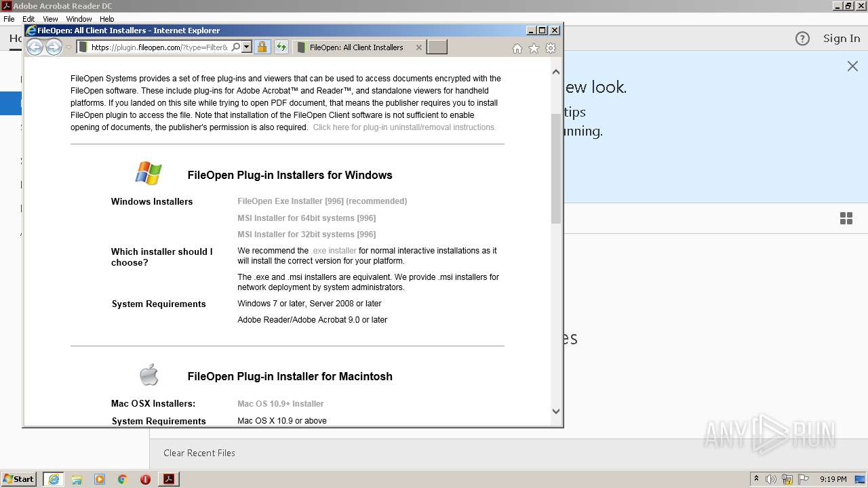Dismiss the Acrobat new look banner
The height and width of the screenshot is (488, 868).
852,66
